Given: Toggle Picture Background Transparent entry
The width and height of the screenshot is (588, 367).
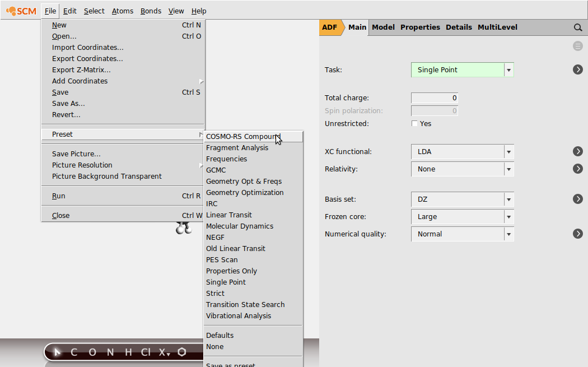Looking at the screenshot, I should click(123, 176).
